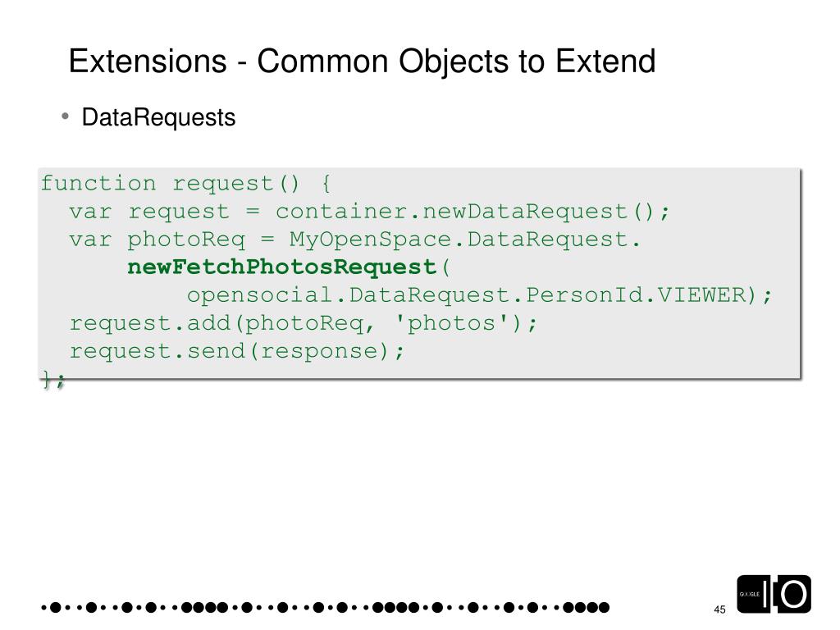
Task: Click the 'var request' declaration
Action: pyautogui.click(x=150, y=212)
